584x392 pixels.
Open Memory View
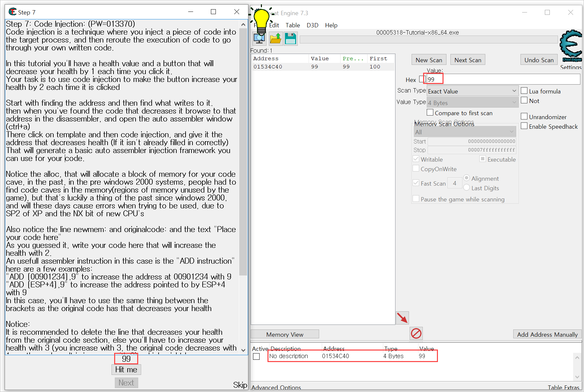[285, 334]
